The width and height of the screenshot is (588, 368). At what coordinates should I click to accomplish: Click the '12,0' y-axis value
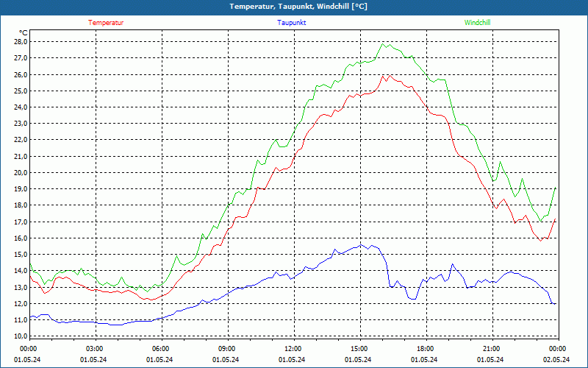[21, 303]
